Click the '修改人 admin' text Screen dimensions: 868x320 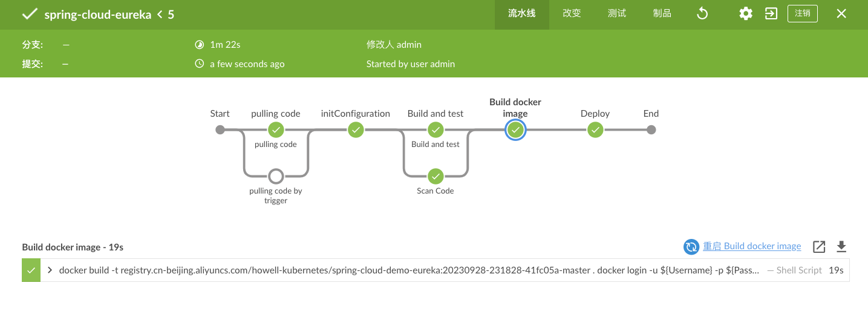coord(394,45)
